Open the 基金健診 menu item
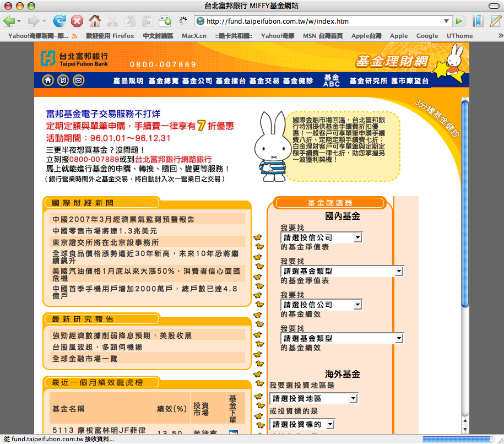Image resolution: width=504 pixels, height=444 pixels. [298, 80]
